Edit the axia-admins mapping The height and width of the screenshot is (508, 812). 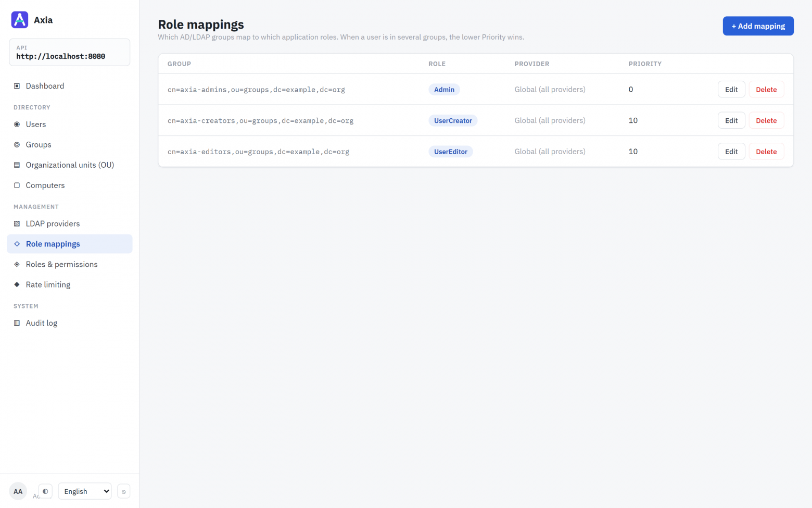pyautogui.click(x=731, y=90)
